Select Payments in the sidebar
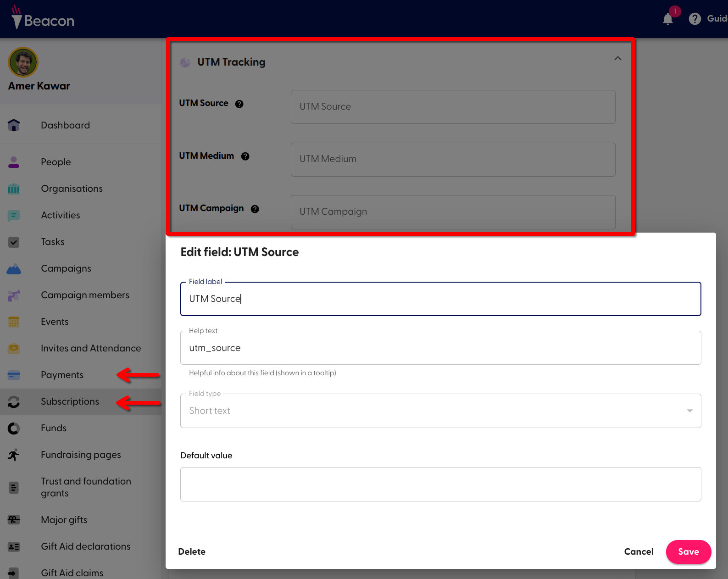 (x=62, y=375)
